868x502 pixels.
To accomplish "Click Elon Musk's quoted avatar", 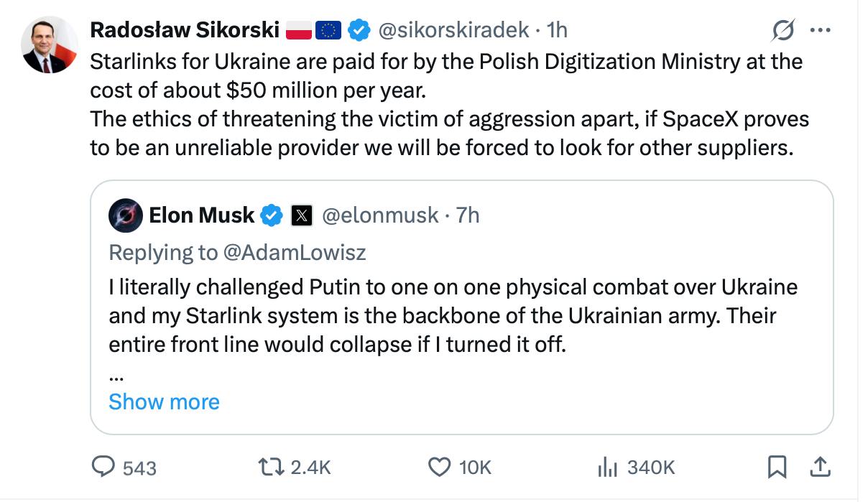I will pos(126,215).
